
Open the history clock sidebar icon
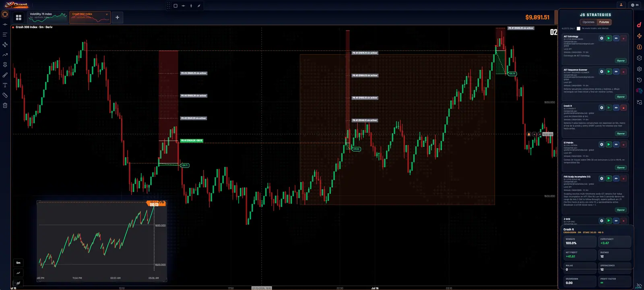(x=639, y=80)
